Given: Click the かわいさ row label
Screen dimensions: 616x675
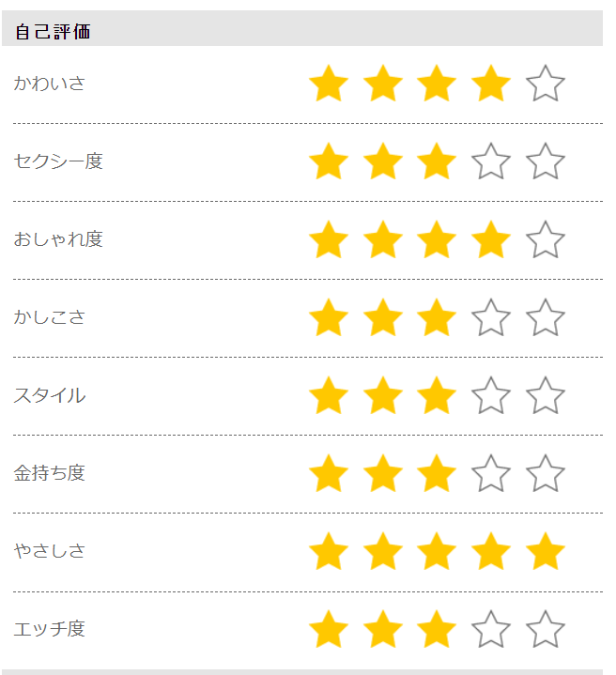Looking at the screenshot, I should 49,84.
